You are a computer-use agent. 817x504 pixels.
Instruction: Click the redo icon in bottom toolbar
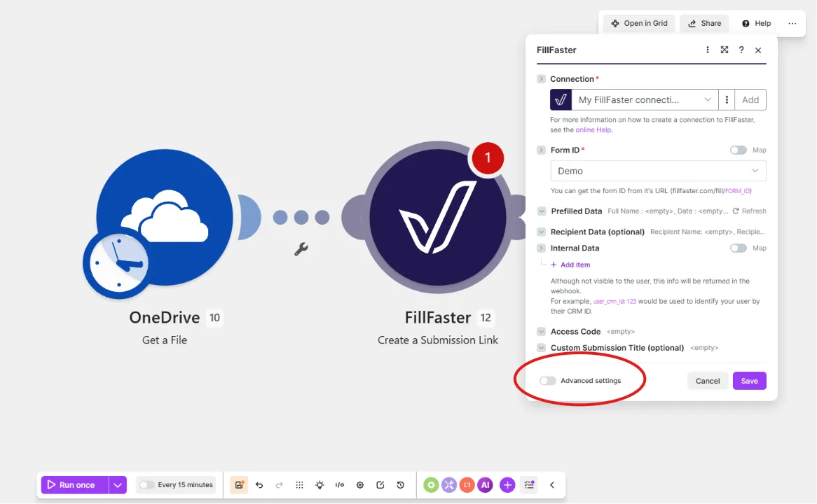pyautogui.click(x=280, y=484)
